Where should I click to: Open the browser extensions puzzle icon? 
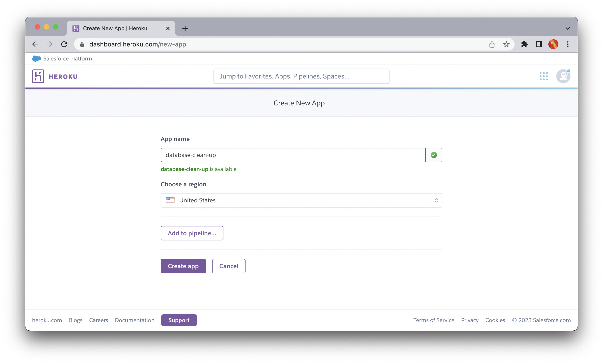tap(524, 44)
